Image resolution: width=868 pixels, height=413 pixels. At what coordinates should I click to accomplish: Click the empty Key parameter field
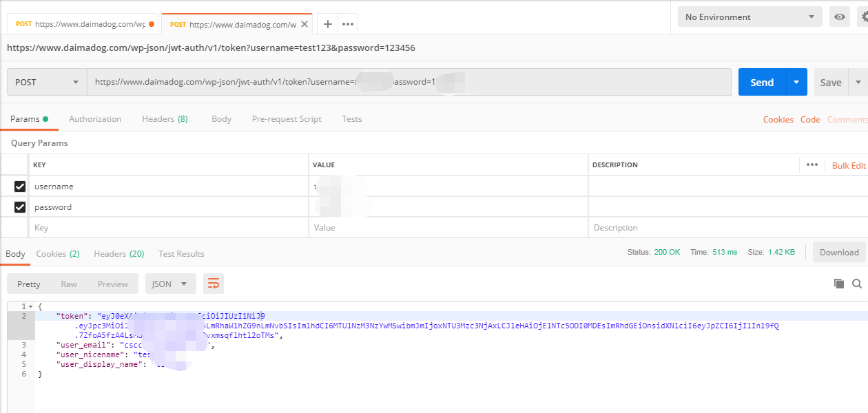tap(169, 228)
